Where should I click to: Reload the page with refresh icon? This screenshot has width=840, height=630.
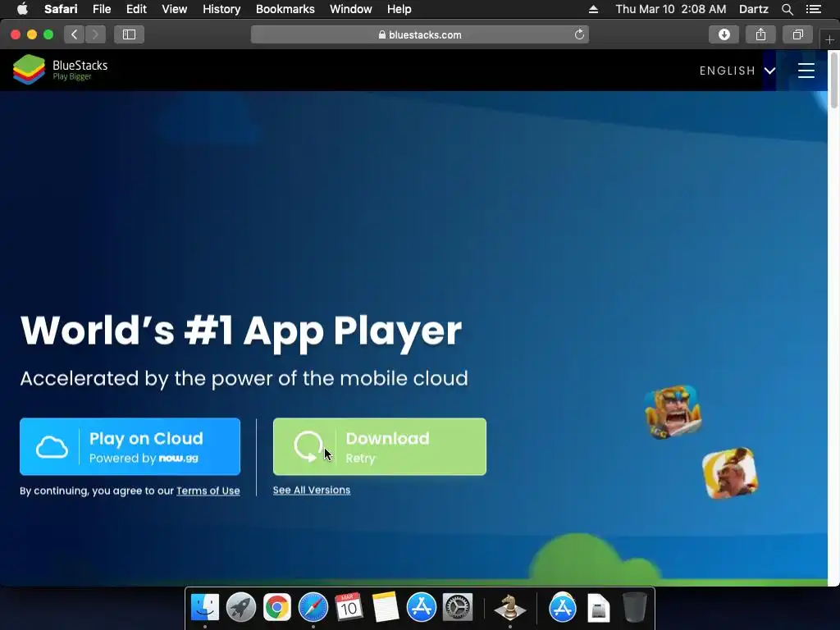[579, 34]
